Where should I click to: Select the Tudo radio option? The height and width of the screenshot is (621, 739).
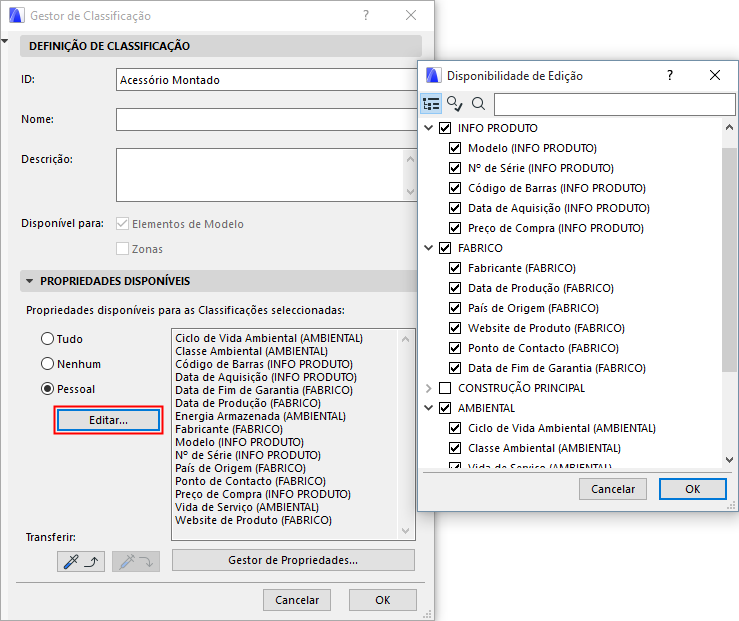pyautogui.click(x=47, y=339)
